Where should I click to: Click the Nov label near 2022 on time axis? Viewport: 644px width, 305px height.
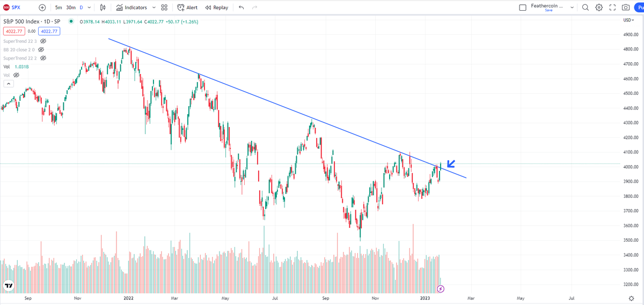(78, 297)
